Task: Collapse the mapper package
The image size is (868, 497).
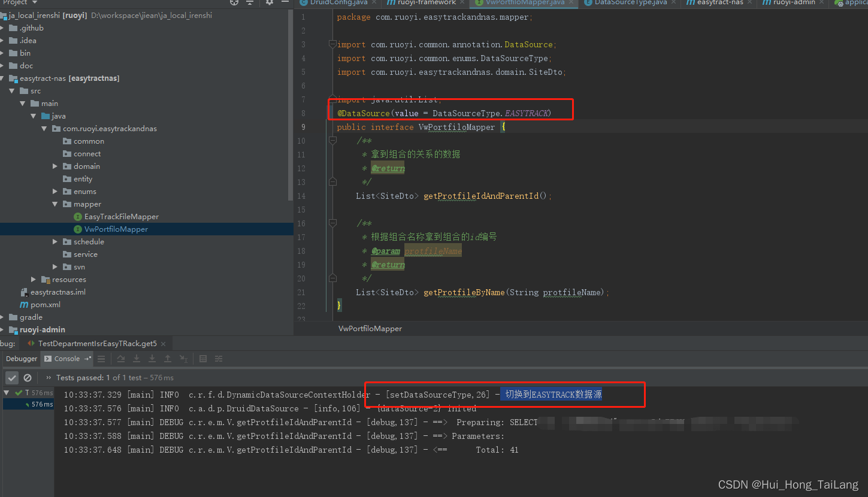Action: tap(55, 204)
